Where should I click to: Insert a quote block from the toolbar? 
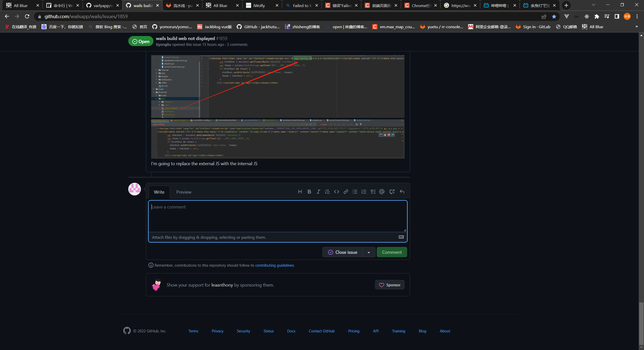[x=327, y=192]
